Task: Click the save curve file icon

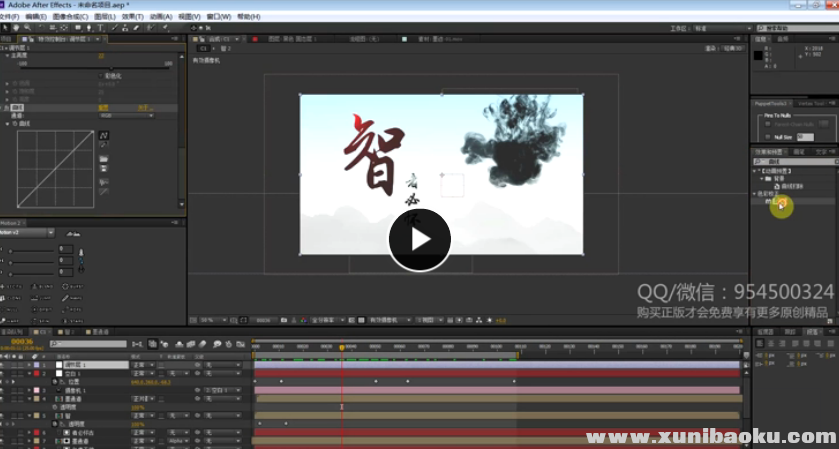Action: (x=104, y=169)
